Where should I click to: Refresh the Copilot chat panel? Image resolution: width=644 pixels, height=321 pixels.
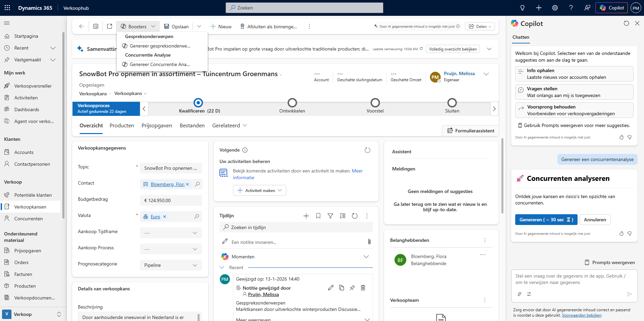coord(626,23)
